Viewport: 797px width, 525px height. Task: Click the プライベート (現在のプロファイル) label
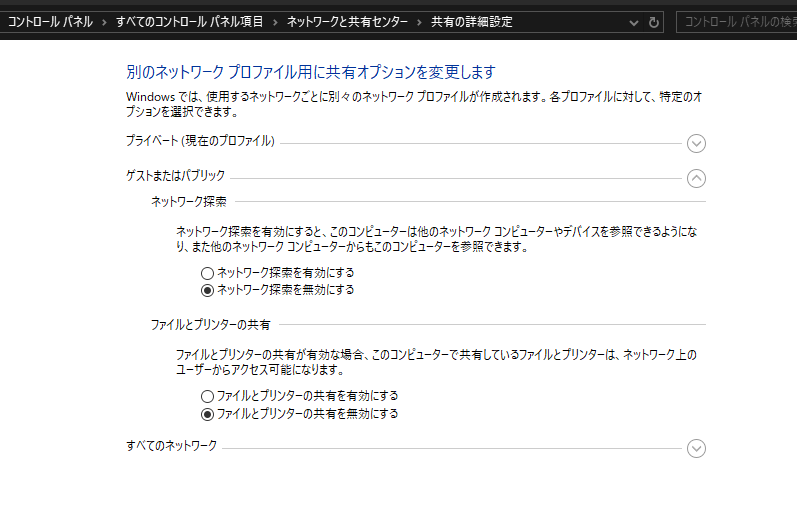click(x=200, y=141)
